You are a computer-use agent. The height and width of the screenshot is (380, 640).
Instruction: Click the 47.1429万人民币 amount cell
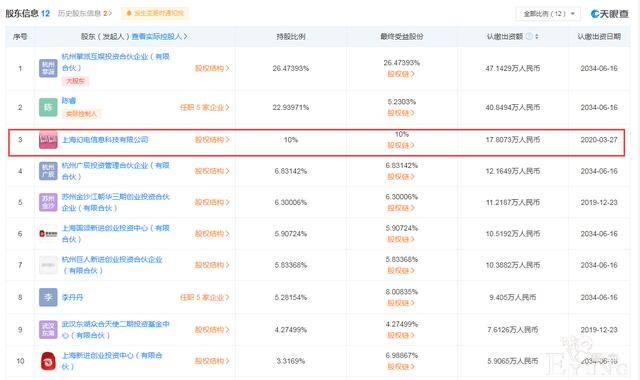click(x=513, y=68)
